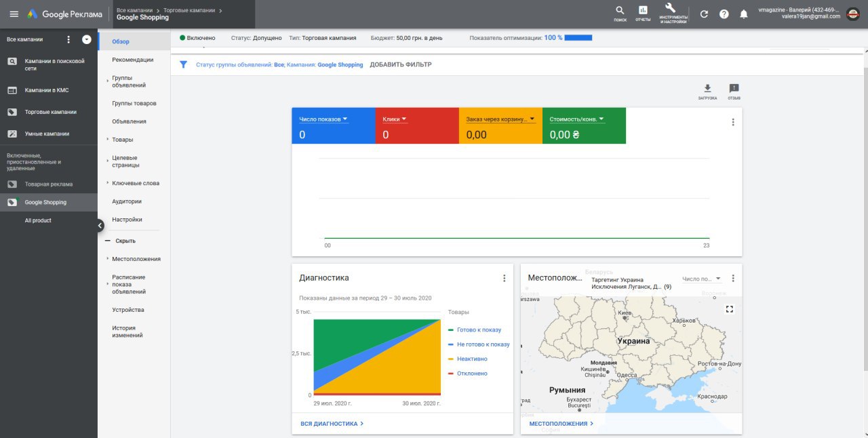Open the Заказ через корзину metric dropdown

500,119
